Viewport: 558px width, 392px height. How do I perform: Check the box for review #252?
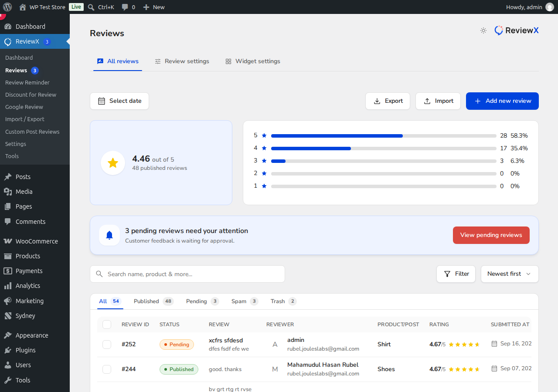click(107, 345)
